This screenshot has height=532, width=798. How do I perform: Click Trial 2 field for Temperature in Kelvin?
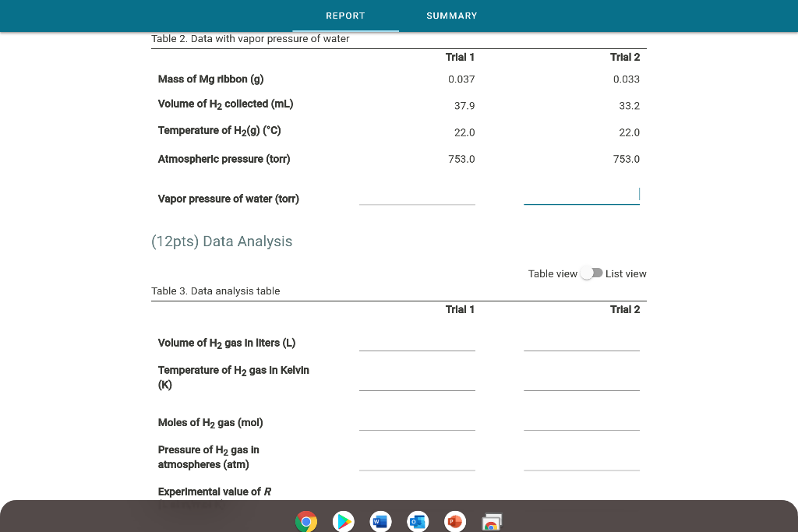click(581, 387)
